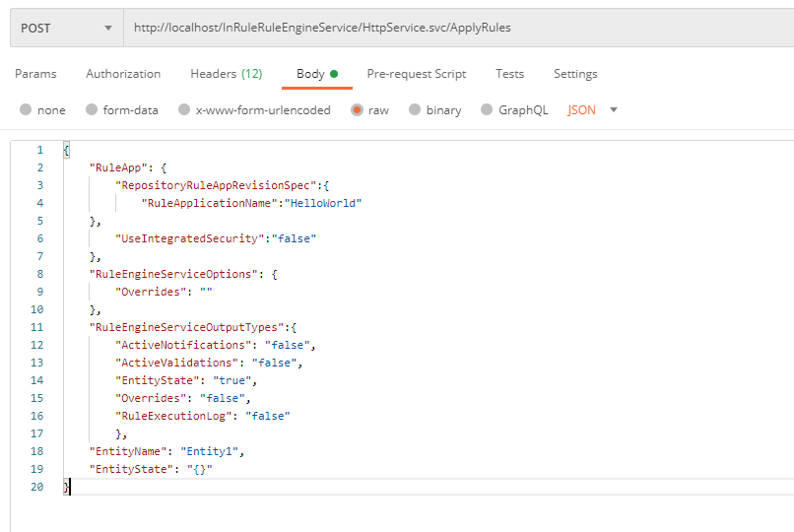Switch to the Params tab
This screenshot has height=532, width=794.
(35, 74)
